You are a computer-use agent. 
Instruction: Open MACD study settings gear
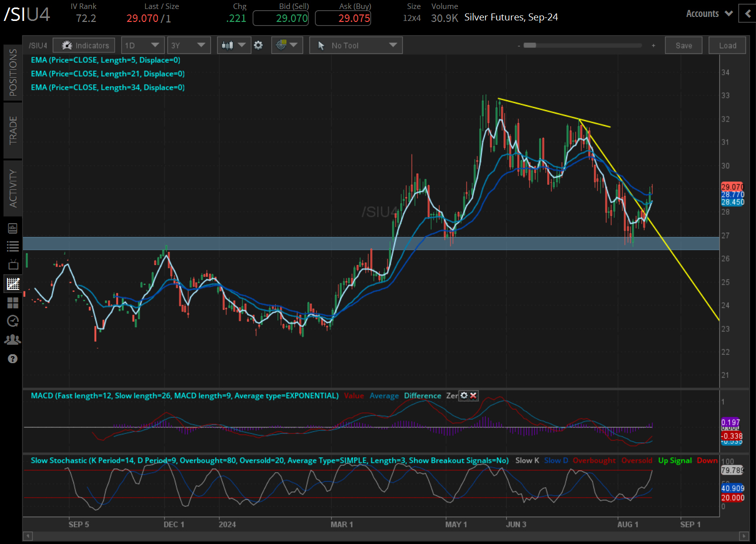[x=464, y=396]
